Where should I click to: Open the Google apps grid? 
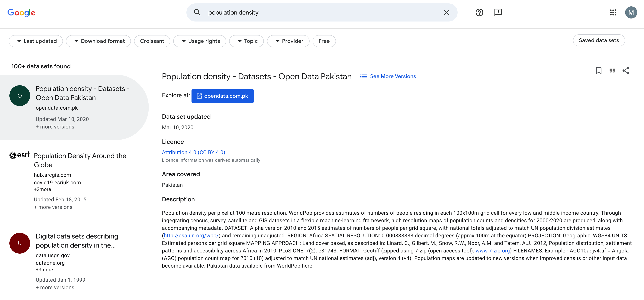[x=613, y=12]
